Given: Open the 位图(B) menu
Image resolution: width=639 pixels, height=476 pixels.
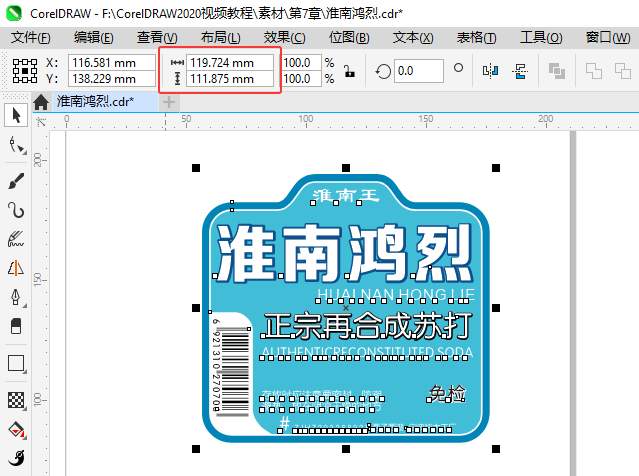Looking at the screenshot, I should (349, 37).
